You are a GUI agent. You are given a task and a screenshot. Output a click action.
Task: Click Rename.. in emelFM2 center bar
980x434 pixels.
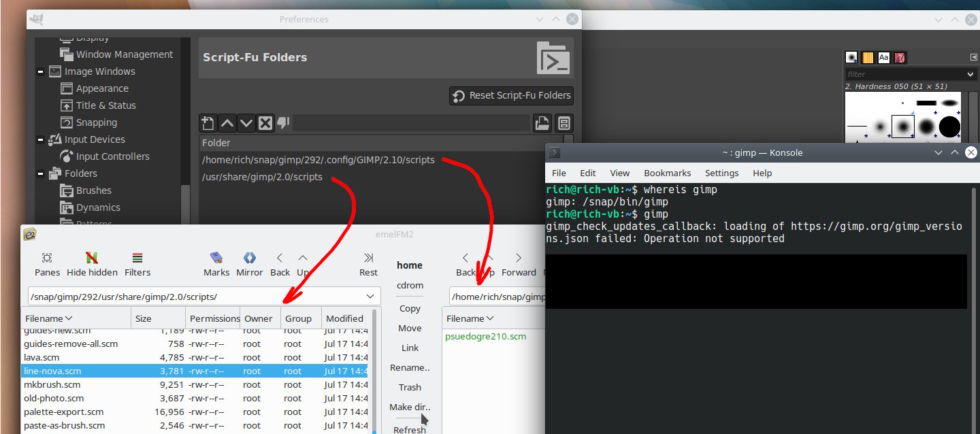tap(410, 367)
